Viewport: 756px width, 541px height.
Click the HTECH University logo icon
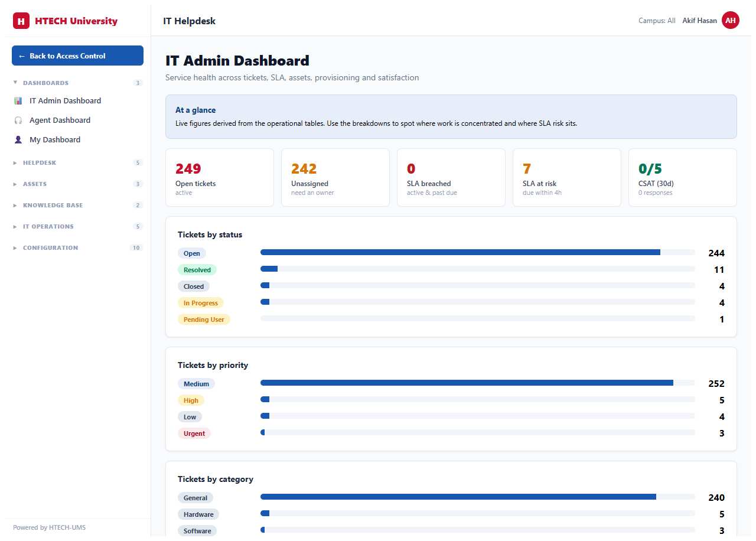21,21
